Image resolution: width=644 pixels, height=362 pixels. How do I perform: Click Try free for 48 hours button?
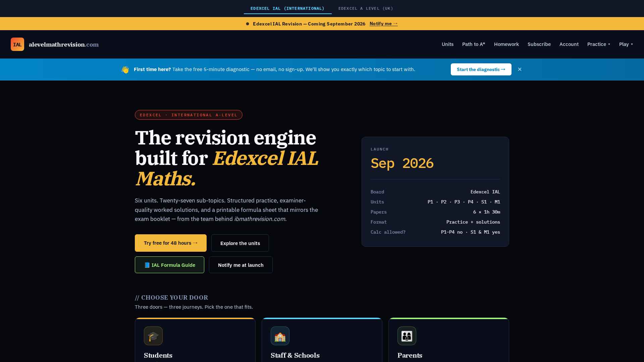point(171,243)
